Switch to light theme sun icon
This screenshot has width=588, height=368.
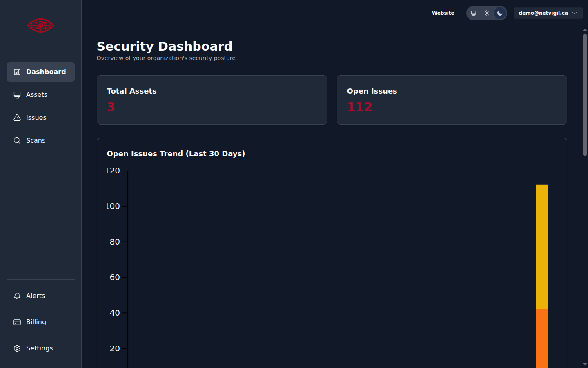[x=487, y=13]
